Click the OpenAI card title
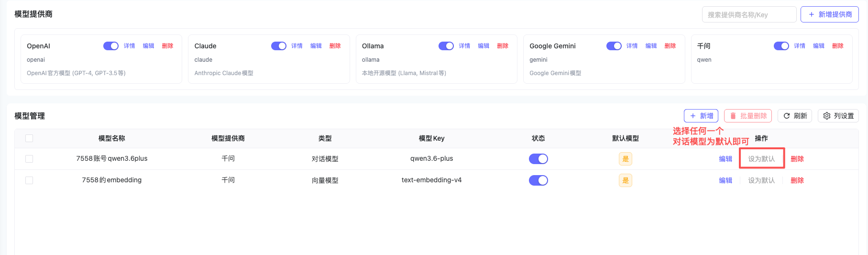This screenshot has width=868, height=255. point(38,46)
